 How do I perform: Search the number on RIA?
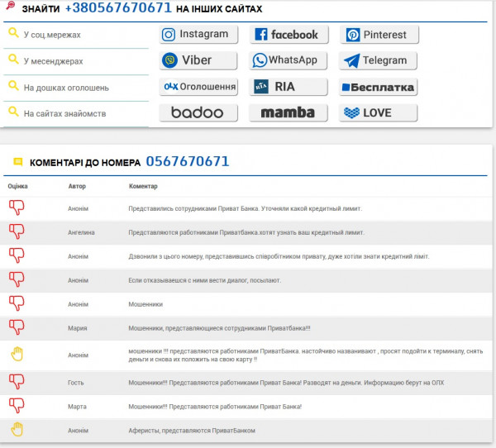point(289,87)
